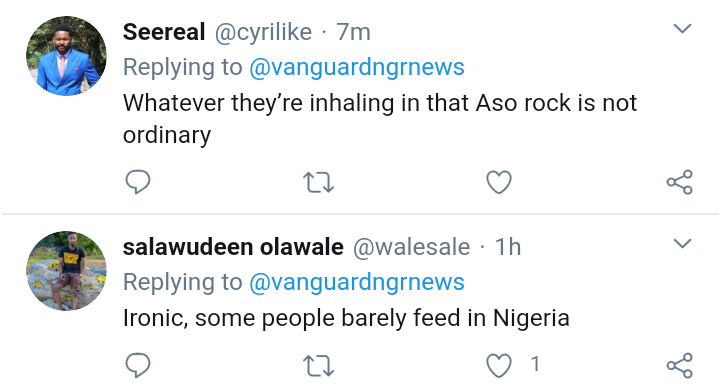This screenshot has width=720, height=392.
Task: Open salawudeen olawale's profile picture
Action: (x=66, y=271)
